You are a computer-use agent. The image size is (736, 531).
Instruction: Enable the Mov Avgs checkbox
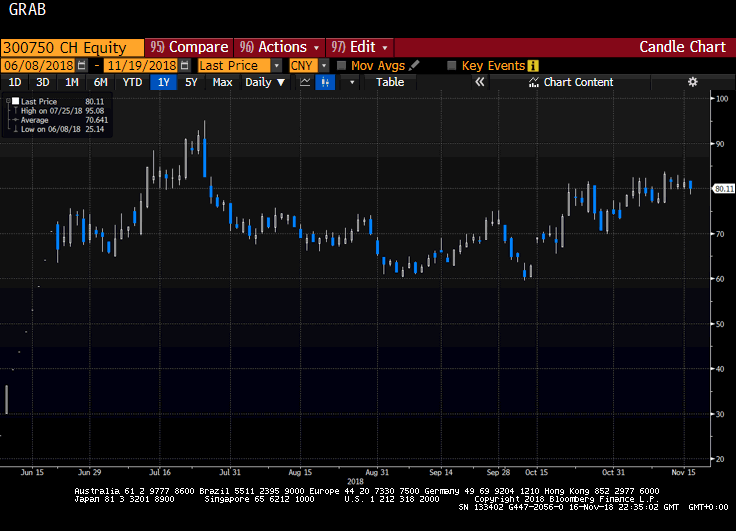[x=342, y=66]
